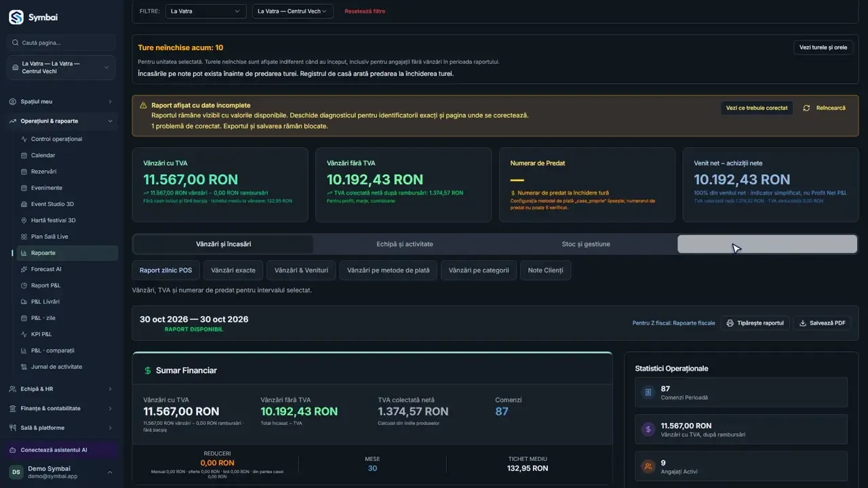Viewport: 868px width, 488px height.
Task: Click the Conectează asistentul AI icon
Action: (x=14, y=450)
